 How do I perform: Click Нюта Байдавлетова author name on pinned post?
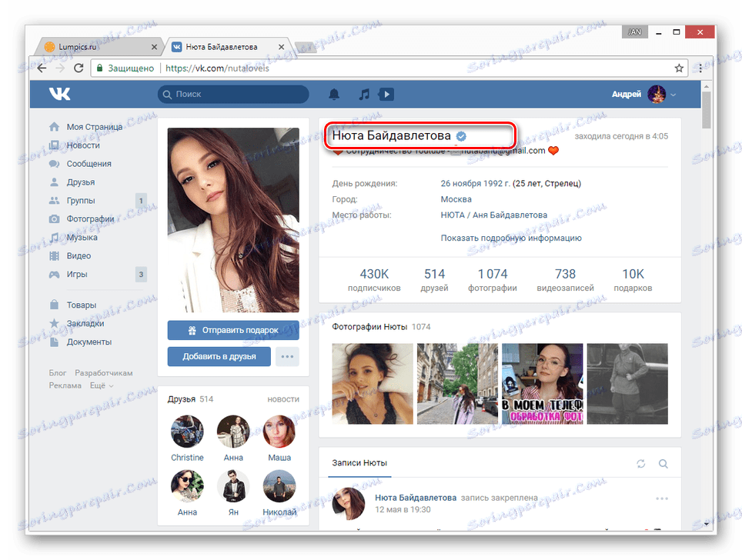click(x=416, y=498)
